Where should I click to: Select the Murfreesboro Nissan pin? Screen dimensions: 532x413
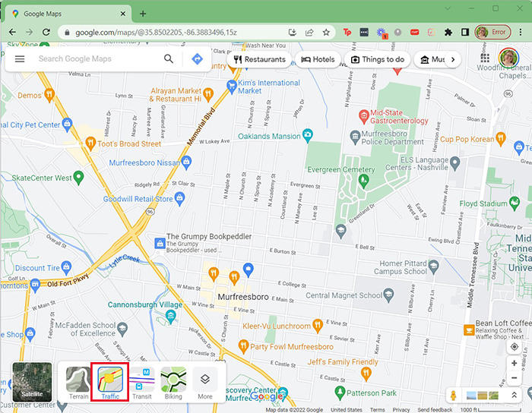[x=186, y=162]
